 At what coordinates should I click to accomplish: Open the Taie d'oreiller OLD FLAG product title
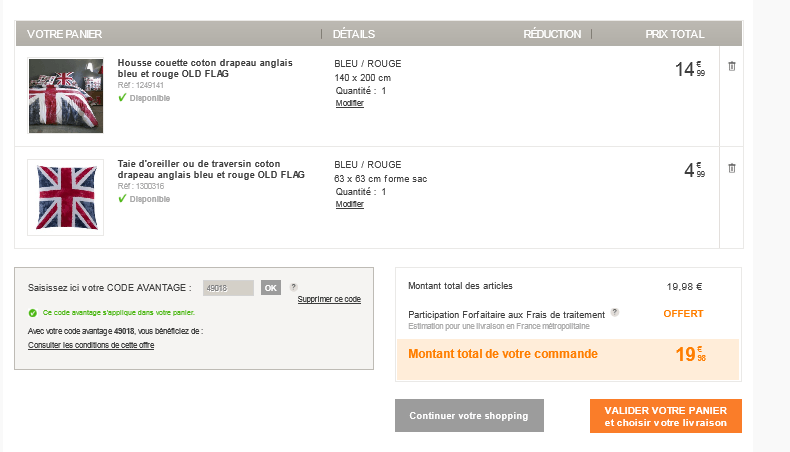211,169
